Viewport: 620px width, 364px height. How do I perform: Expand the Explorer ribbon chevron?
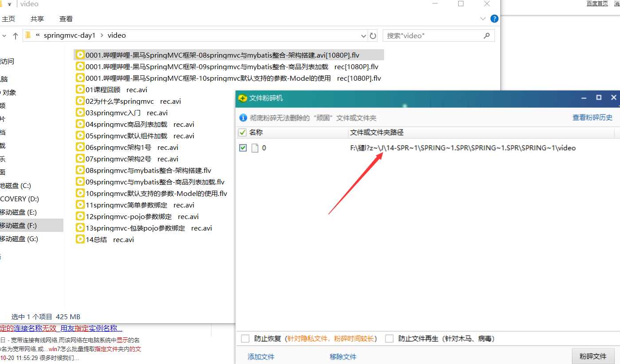pyautogui.click(x=483, y=19)
